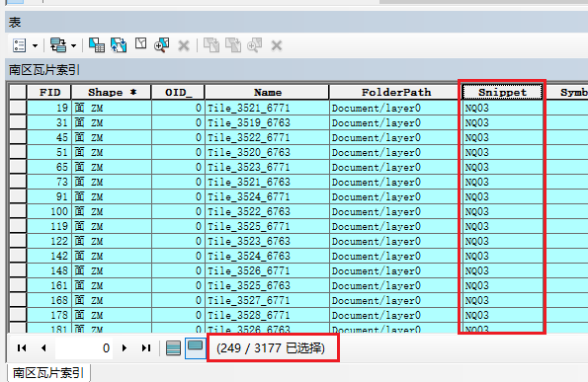Select the row selector for FID 51
Viewport: 588px width, 382px height.
point(18,152)
